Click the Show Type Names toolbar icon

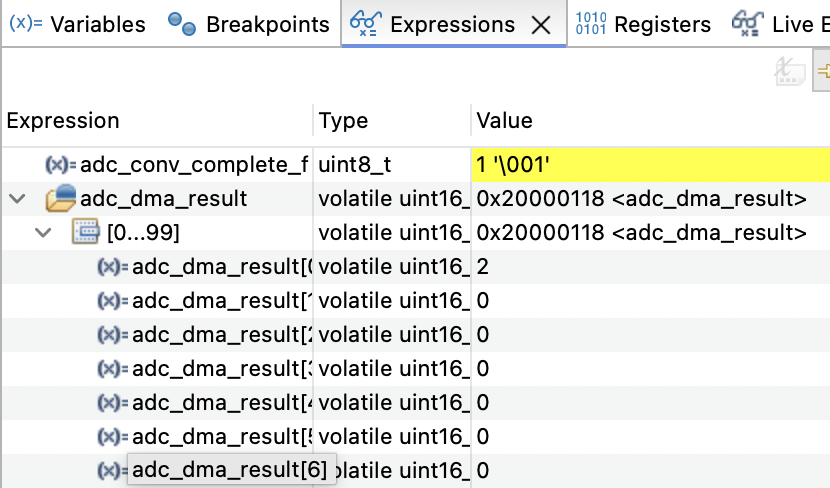[x=791, y=70]
